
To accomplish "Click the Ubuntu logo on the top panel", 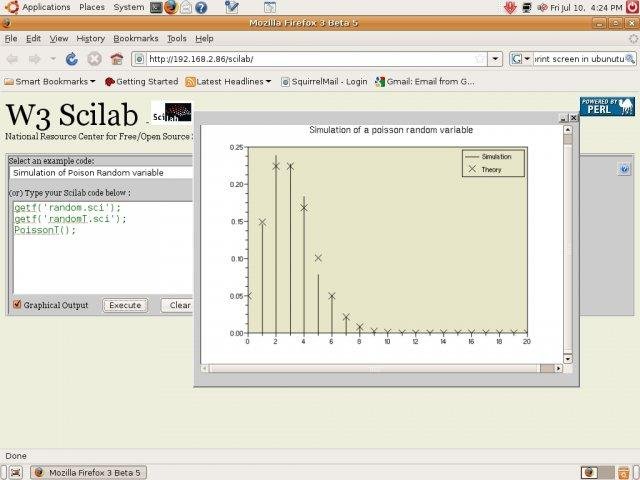I will coord(11,7).
